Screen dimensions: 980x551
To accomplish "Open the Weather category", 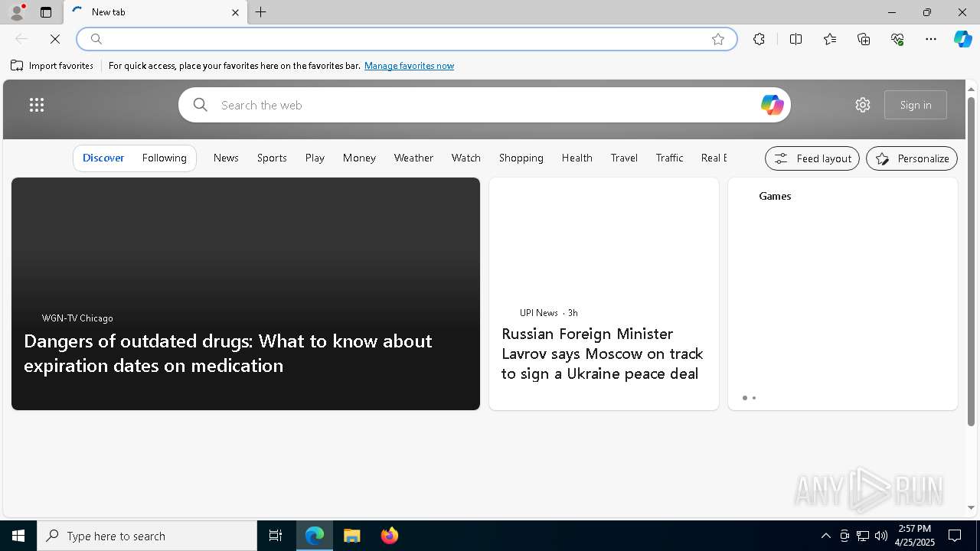I will [413, 158].
